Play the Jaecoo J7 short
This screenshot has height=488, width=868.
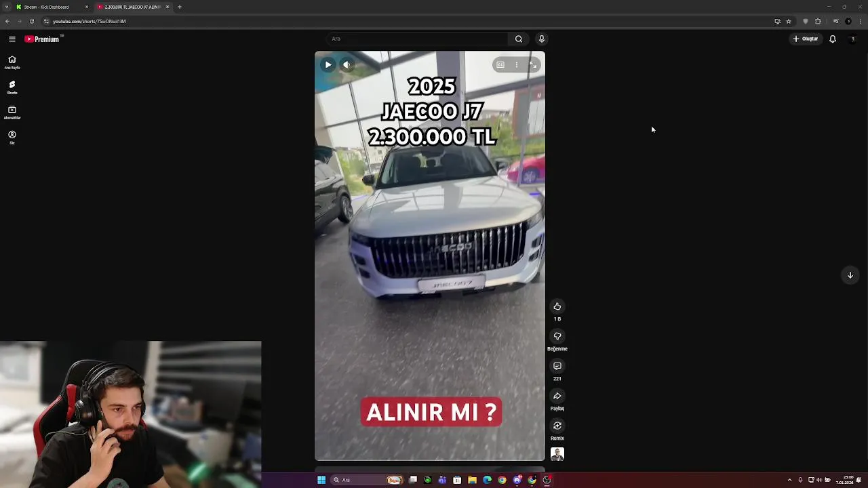click(328, 65)
